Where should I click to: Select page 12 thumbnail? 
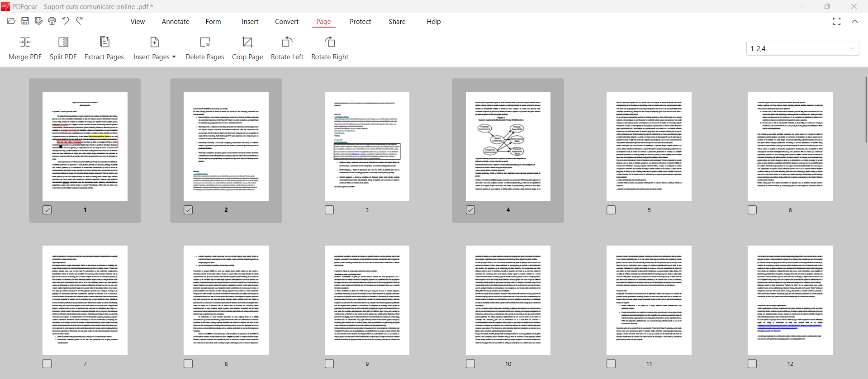pos(790,300)
